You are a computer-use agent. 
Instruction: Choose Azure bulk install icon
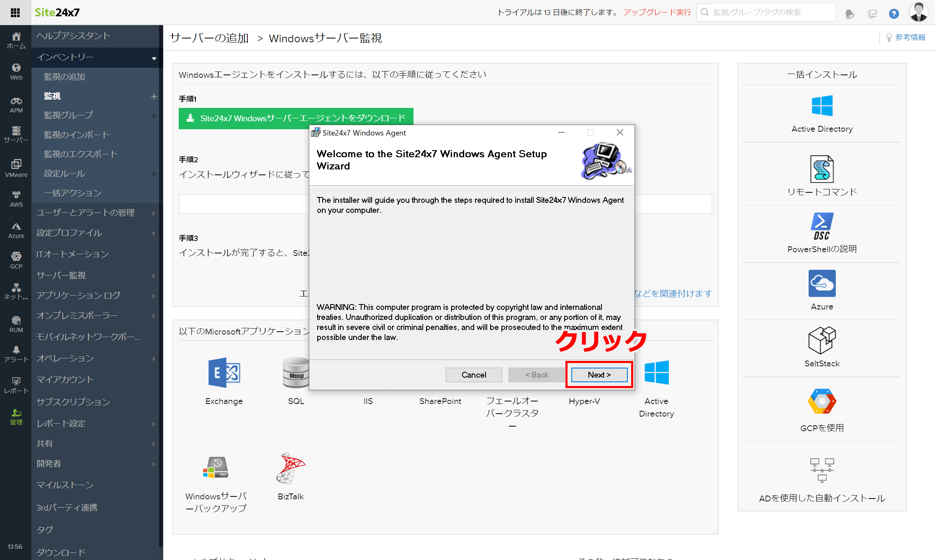tap(822, 283)
